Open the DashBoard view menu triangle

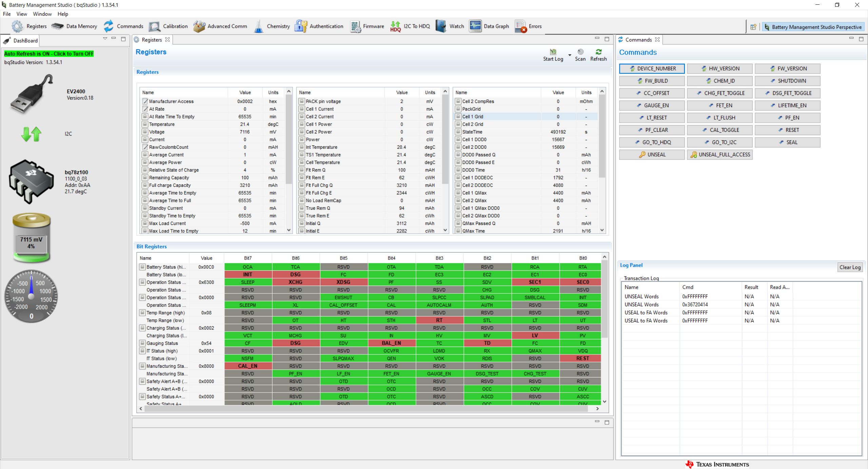coord(105,39)
